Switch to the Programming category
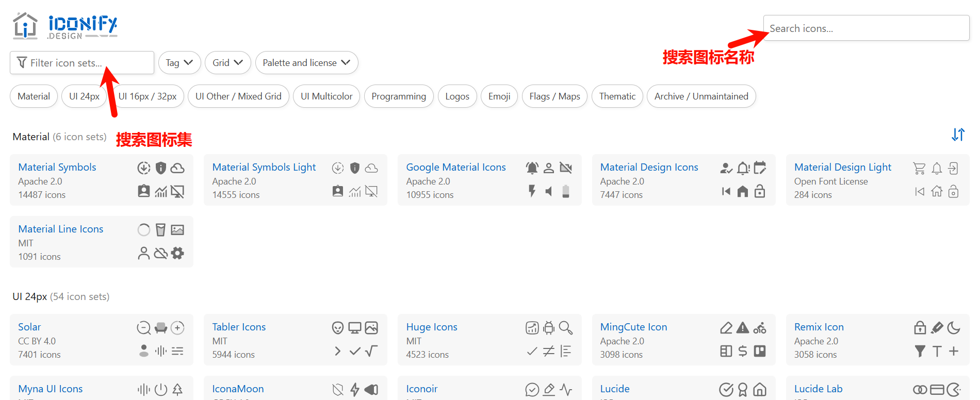Image resolution: width=980 pixels, height=400 pixels. point(399,96)
